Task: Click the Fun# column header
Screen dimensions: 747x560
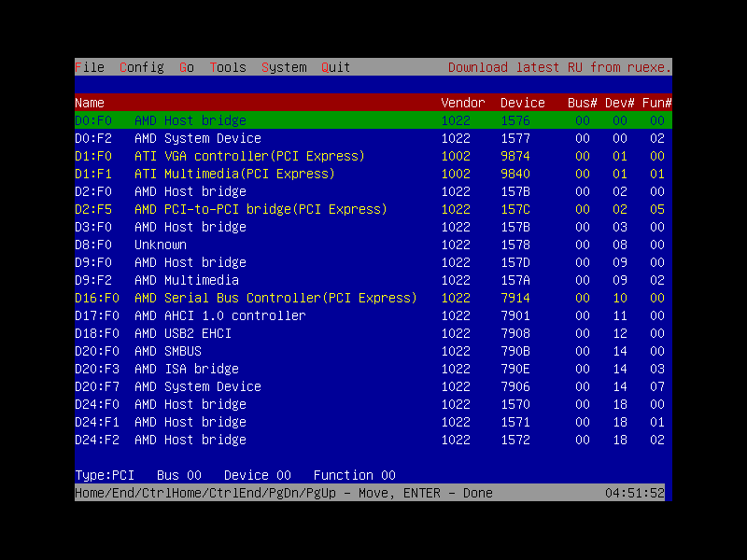Action: (656, 103)
